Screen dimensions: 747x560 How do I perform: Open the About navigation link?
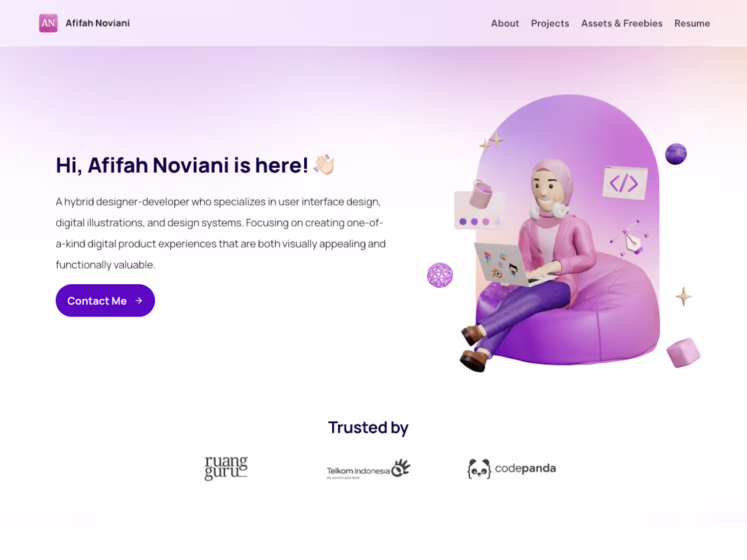[x=505, y=23]
